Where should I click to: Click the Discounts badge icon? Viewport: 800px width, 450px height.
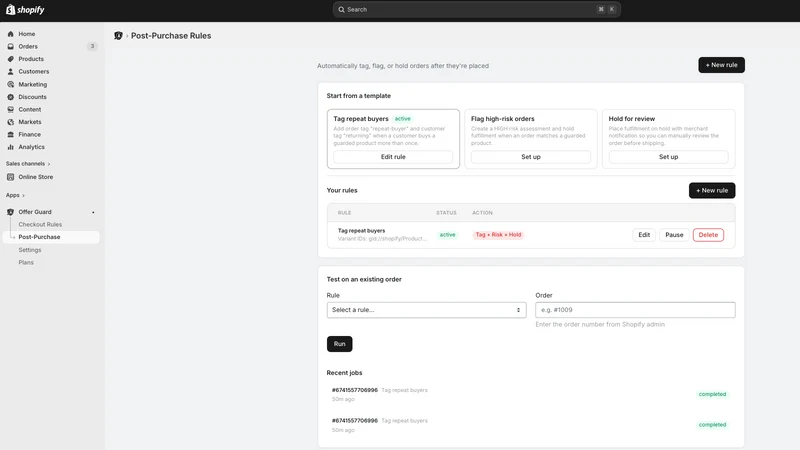[10, 97]
